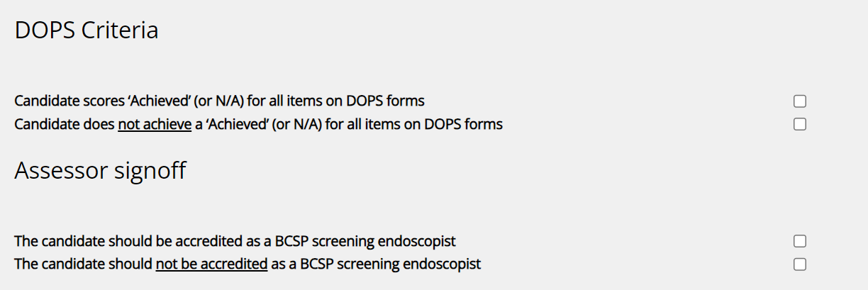The image size is (868, 290).
Task: Click the underlined "not be accredited" text
Action: coord(211,264)
